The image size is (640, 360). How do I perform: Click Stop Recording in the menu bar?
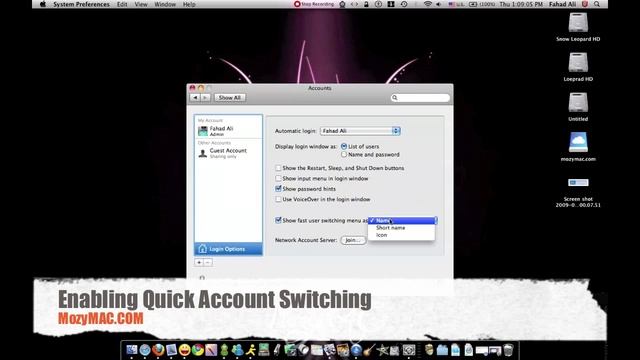[314, 4]
